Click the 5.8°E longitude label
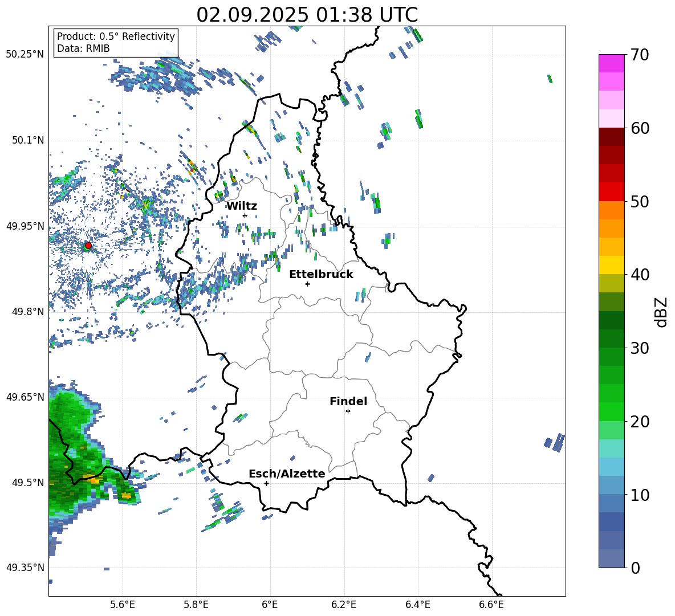 196,605
